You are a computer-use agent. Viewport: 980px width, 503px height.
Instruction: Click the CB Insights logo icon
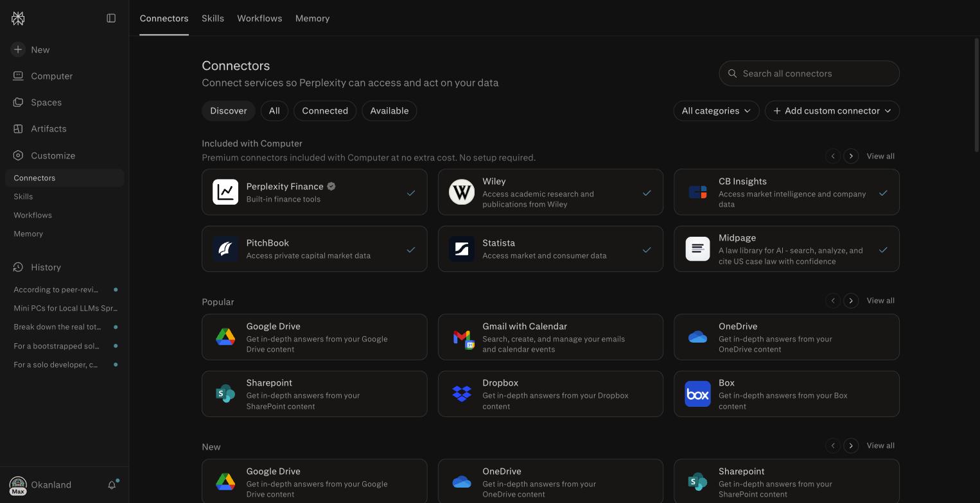click(x=697, y=192)
